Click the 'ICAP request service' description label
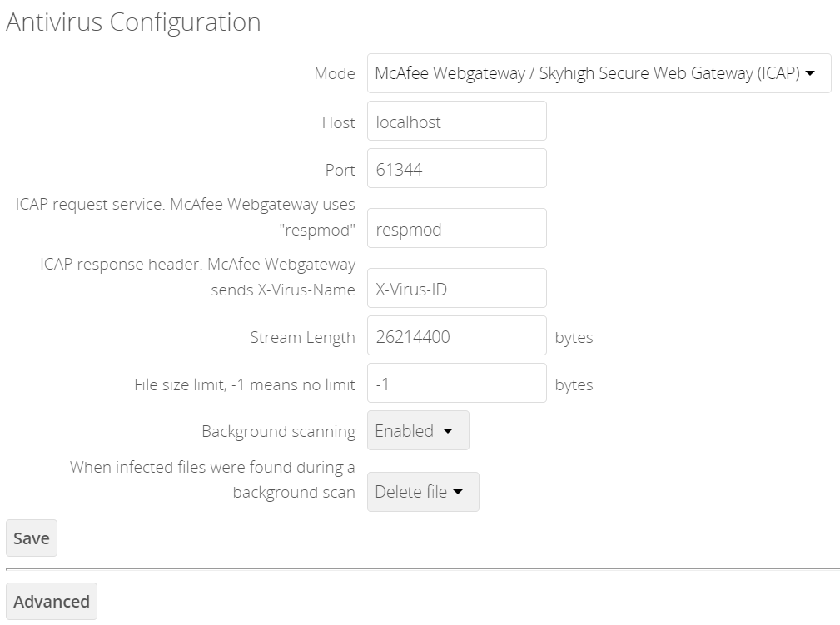This screenshot has width=840, height=625. click(x=186, y=217)
